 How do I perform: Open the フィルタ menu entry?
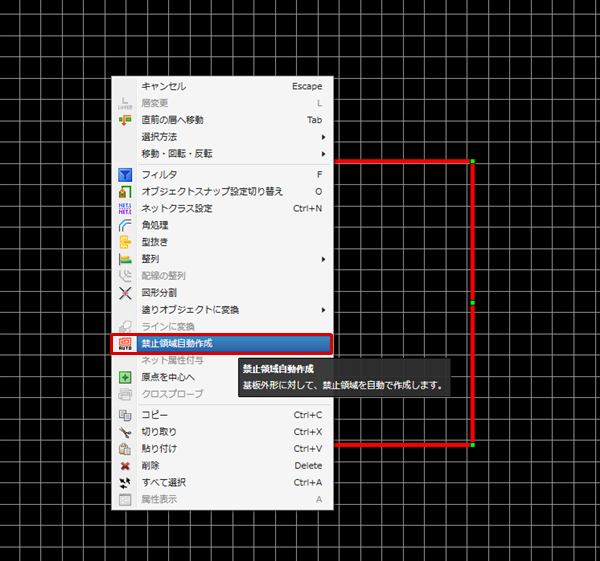pos(222,175)
